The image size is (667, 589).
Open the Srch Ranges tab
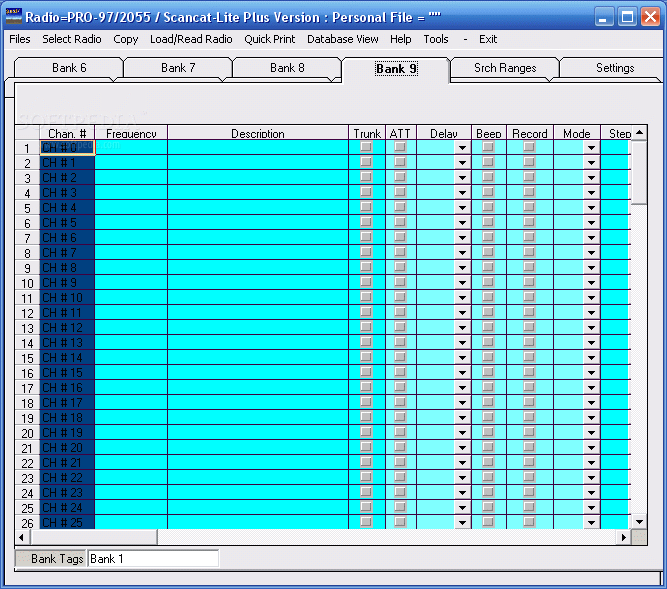tap(505, 68)
